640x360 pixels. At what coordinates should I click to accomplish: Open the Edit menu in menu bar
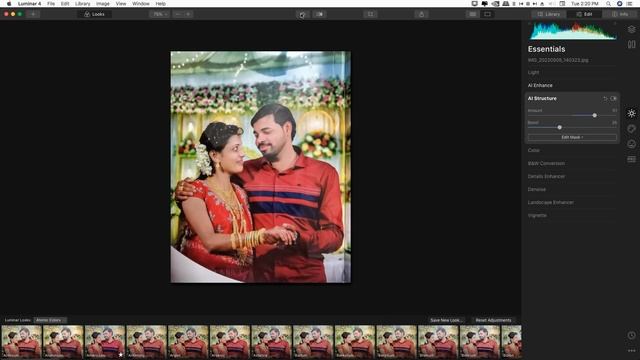pyautogui.click(x=65, y=4)
